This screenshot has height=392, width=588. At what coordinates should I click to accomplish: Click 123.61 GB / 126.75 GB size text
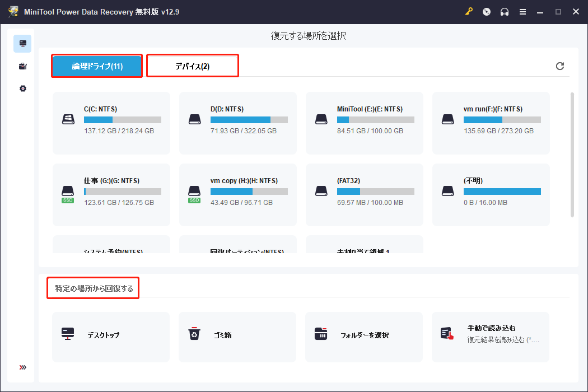coord(119,203)
